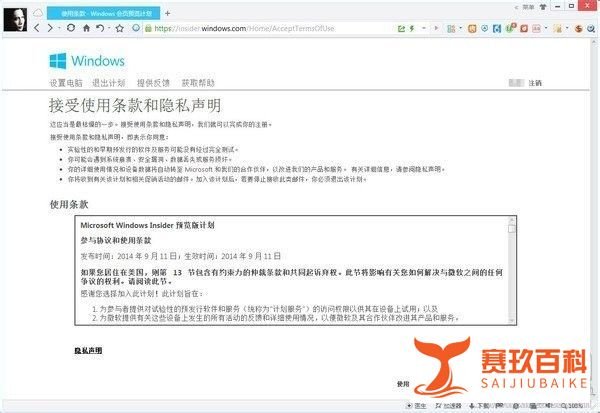Click the green lock security icon in the address bar
This screenshot has width=600, height=413.
pyautogui.click(x=148, y=28)
